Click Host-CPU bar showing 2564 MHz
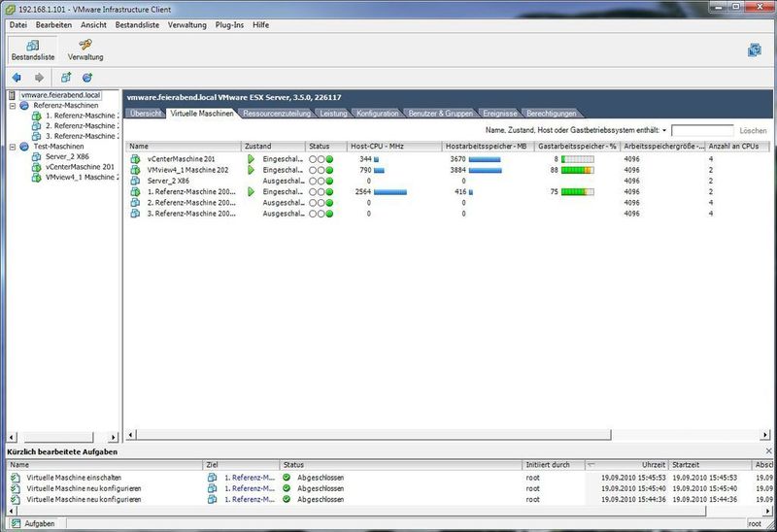The image size is (777, 532). 390,191
